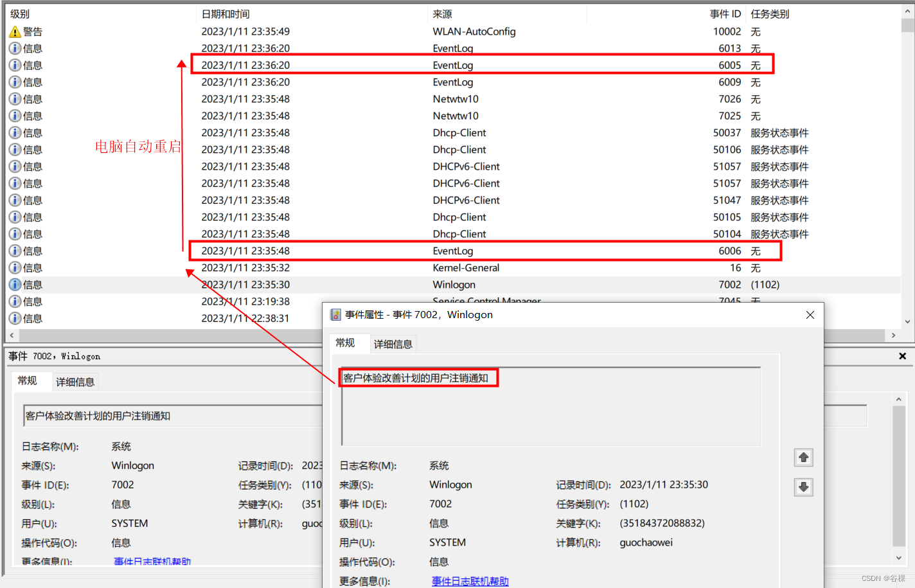Select the EventLog 6009 event row
915x588 pixels.
click(x=386, y=82)
